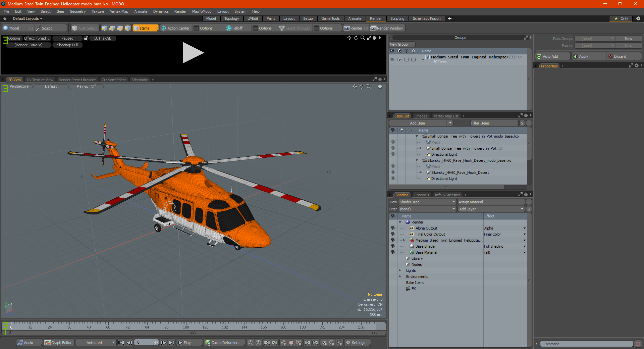The width and height of the screenshot is (644, 349).
Task: Open the Add Layer dropdown
Action: coord(491,209)
